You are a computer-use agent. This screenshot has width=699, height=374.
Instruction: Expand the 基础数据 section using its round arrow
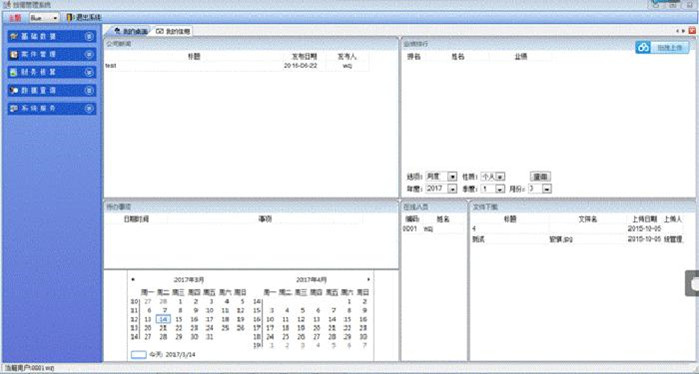(89, 37)
